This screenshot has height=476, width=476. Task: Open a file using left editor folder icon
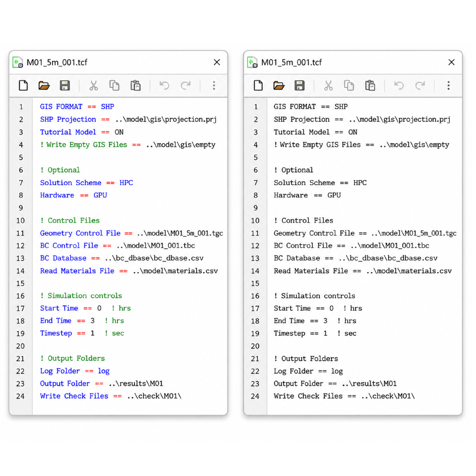pyautogui.click(x=44, y=85)
